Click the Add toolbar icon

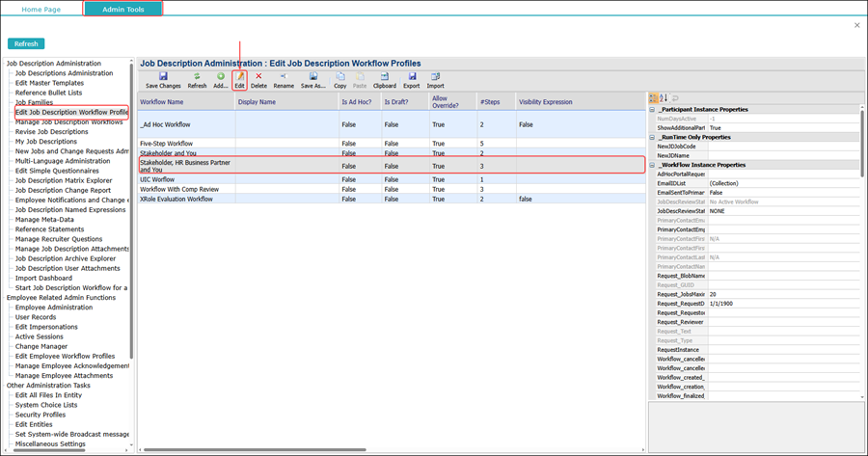coord(221,76)
